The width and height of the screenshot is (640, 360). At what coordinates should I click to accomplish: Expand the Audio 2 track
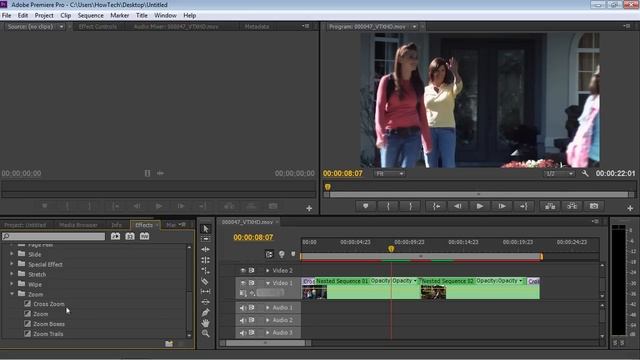click(x=268, y=320)
